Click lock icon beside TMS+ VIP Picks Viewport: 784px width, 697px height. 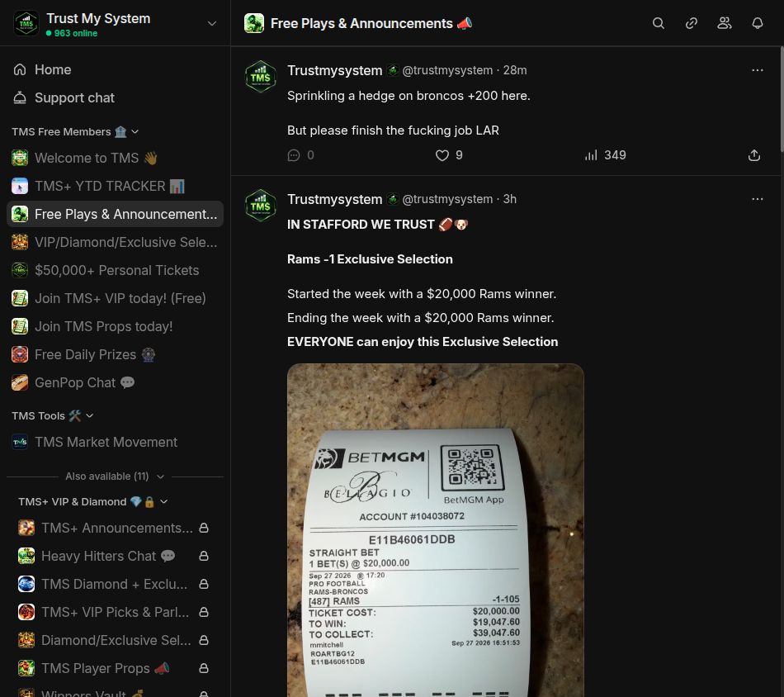[204, 612]
